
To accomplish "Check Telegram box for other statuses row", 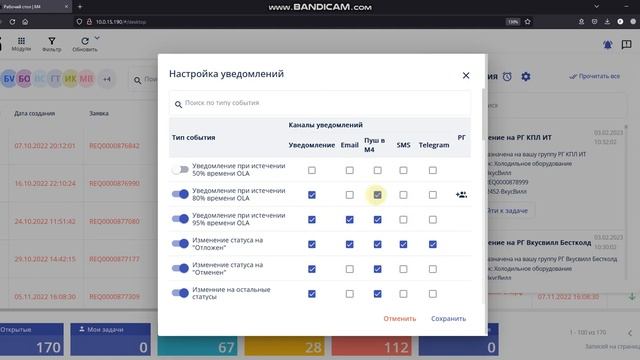I will pos(433,294).
